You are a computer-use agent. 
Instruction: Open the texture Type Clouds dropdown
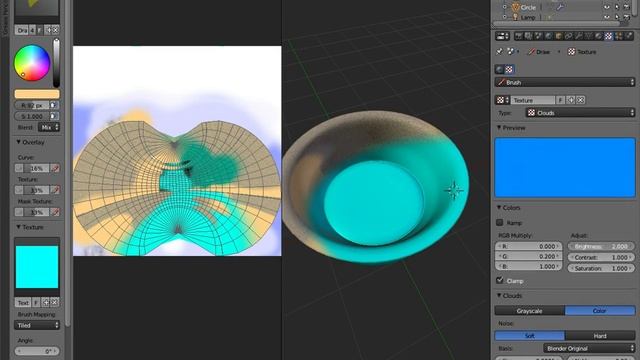[580, 113]
